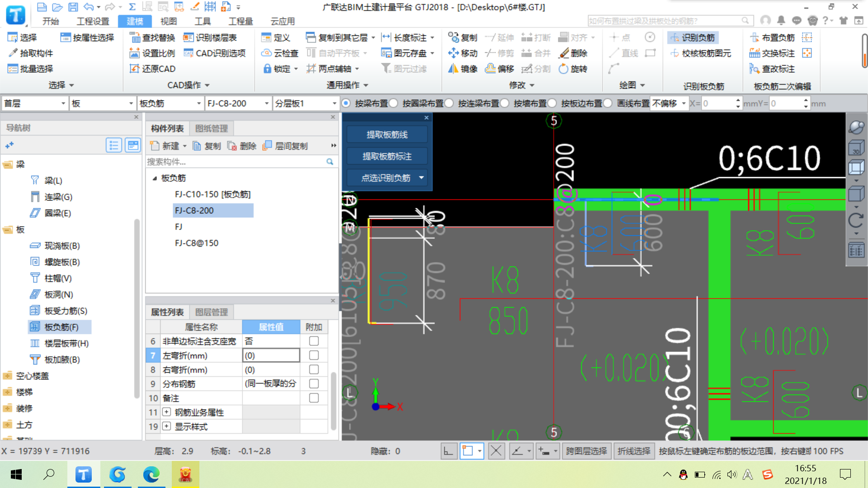Click 提取板筋标注 button

coord(387,156)
